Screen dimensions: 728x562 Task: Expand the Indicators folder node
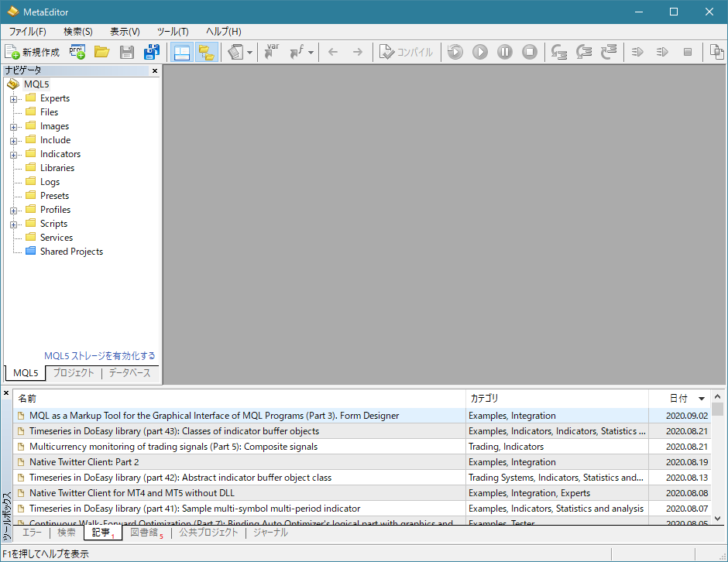coord(13,154)
